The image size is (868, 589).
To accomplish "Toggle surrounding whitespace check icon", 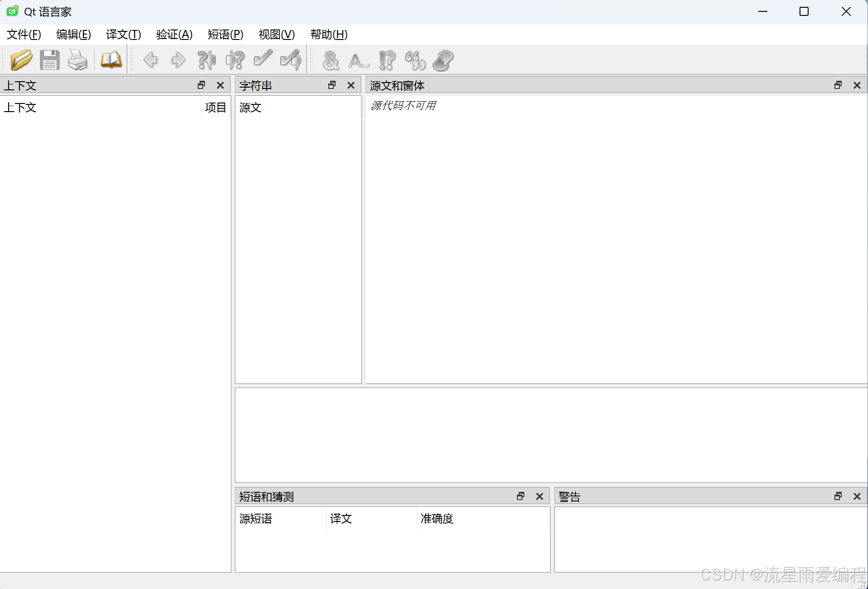I will coord(359,60).
